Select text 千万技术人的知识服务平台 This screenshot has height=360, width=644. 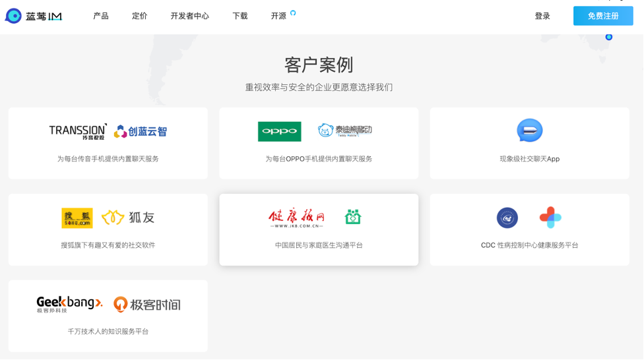(x=108, y=331)
